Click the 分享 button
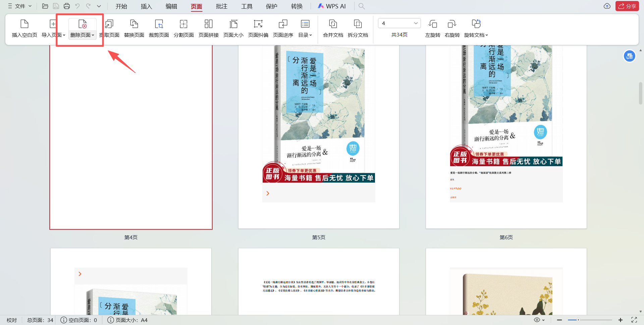The height and width of the screenshot is (325, 644). click(x=627, y=6)
